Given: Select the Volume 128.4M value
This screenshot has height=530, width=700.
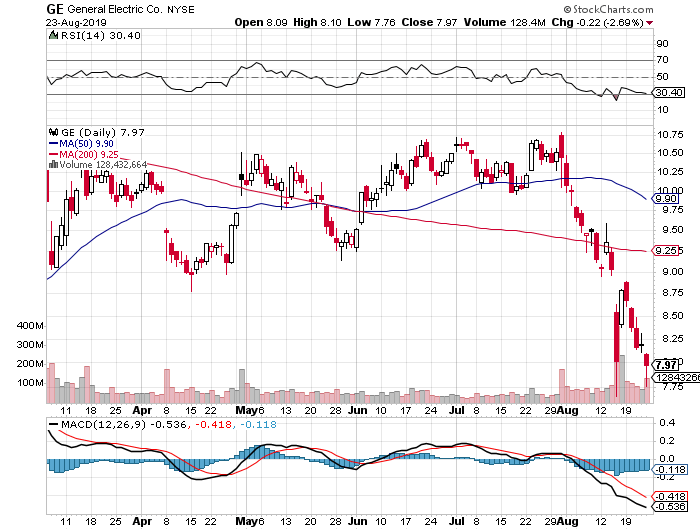Looking at the screenshot, I should (504, 22).
